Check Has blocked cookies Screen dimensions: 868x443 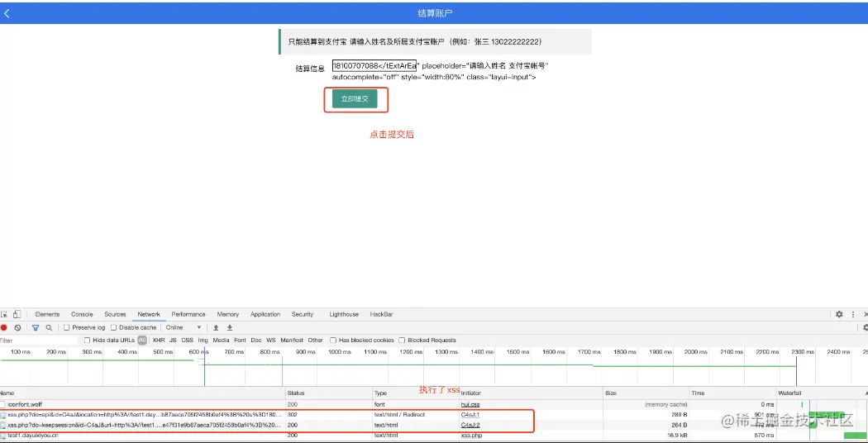pyautogui.click(x=333, y=340)
